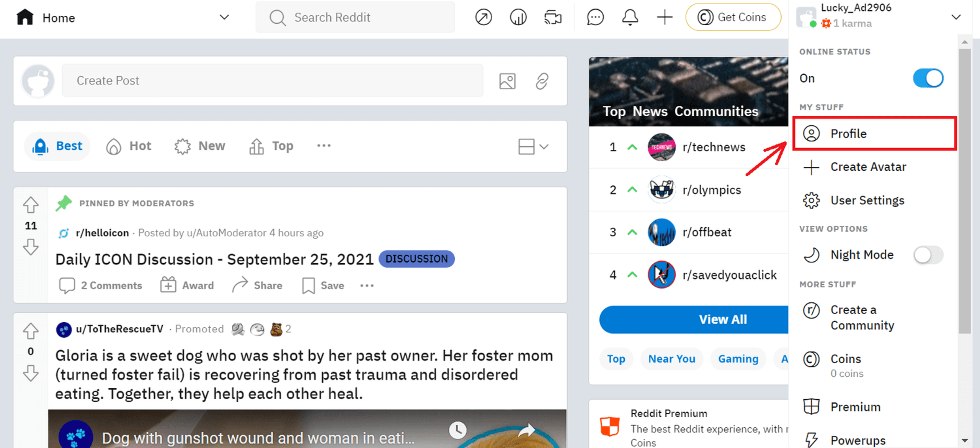Open Powerups menu entry

click(x=875, y=440)
